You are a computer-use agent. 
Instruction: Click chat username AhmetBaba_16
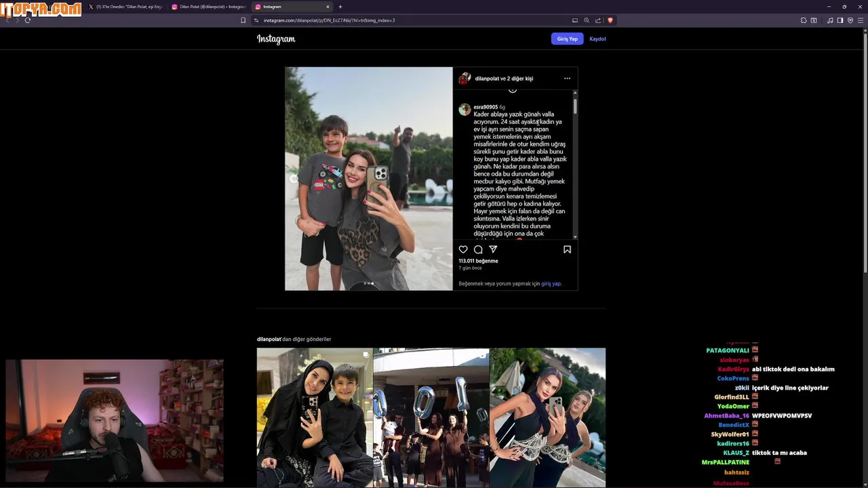point(726,415)
